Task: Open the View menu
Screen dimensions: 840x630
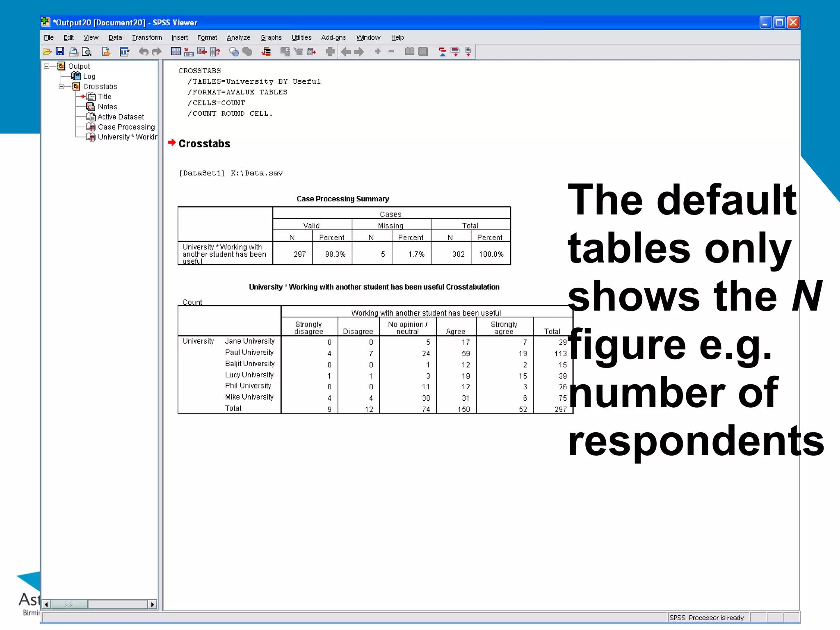Action: tap(91, 38)
